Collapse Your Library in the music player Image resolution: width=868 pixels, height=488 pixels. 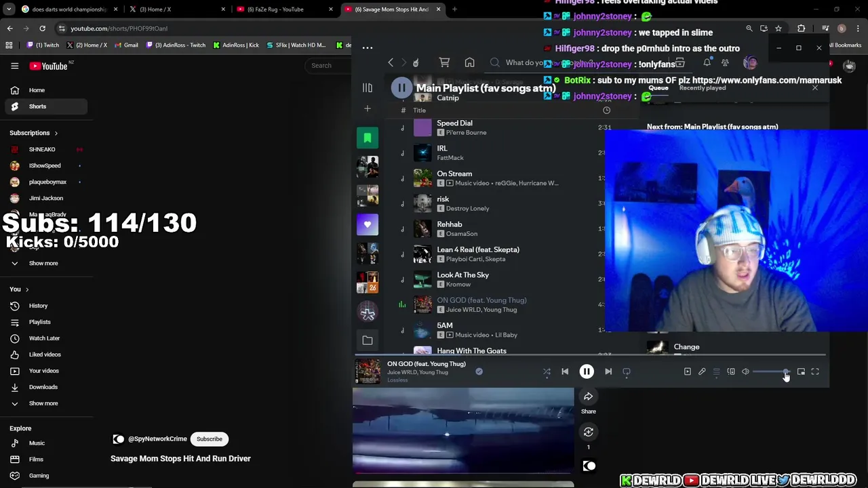coord(367,88)
